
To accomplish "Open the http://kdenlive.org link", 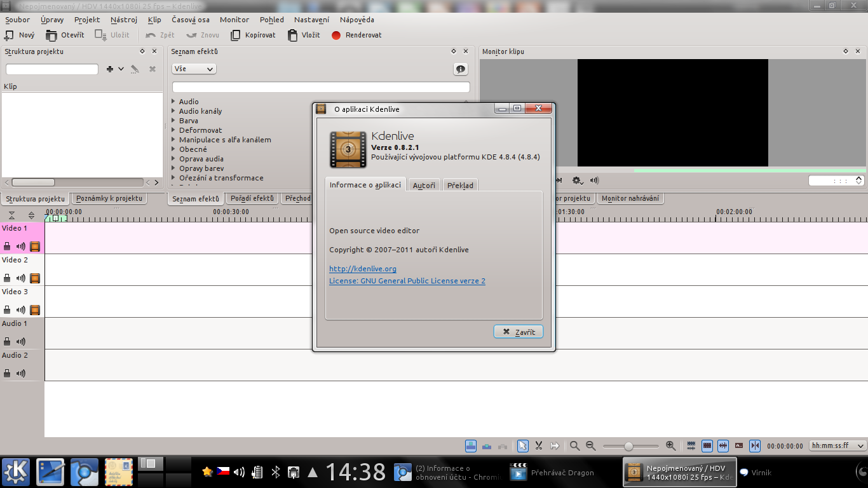I will pos(363,269).
